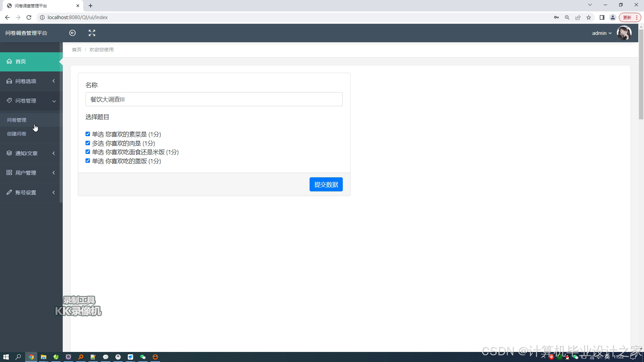Click the 首页 breadcrumb link
Viewport: 644px width, 362px height.
click(76, 50)
